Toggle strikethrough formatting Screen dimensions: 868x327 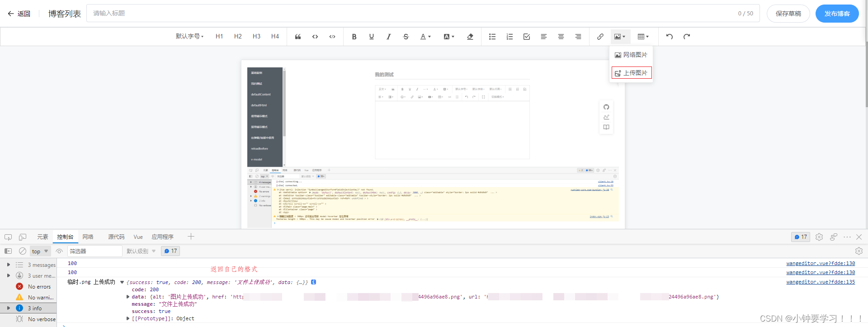pyautogui.click(x=406, y=37)
